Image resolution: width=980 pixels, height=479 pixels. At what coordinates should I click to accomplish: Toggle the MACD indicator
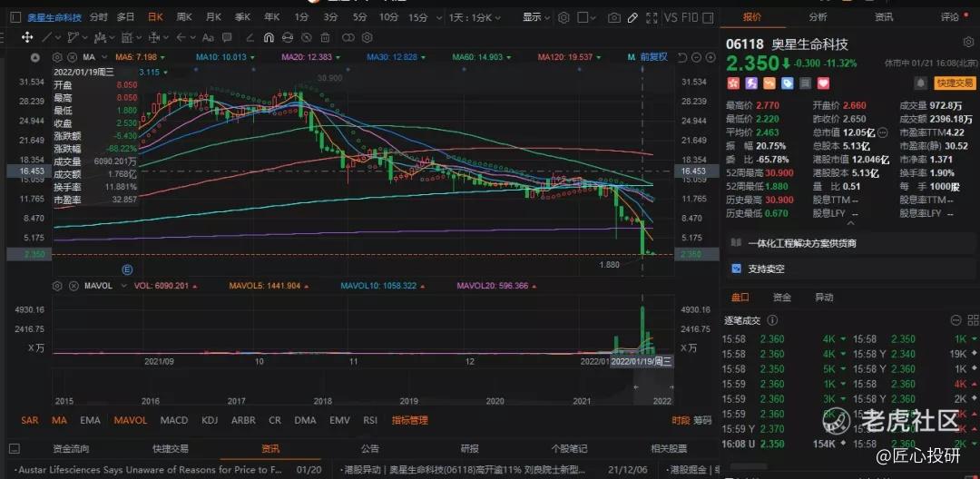[x=173, y=420]
